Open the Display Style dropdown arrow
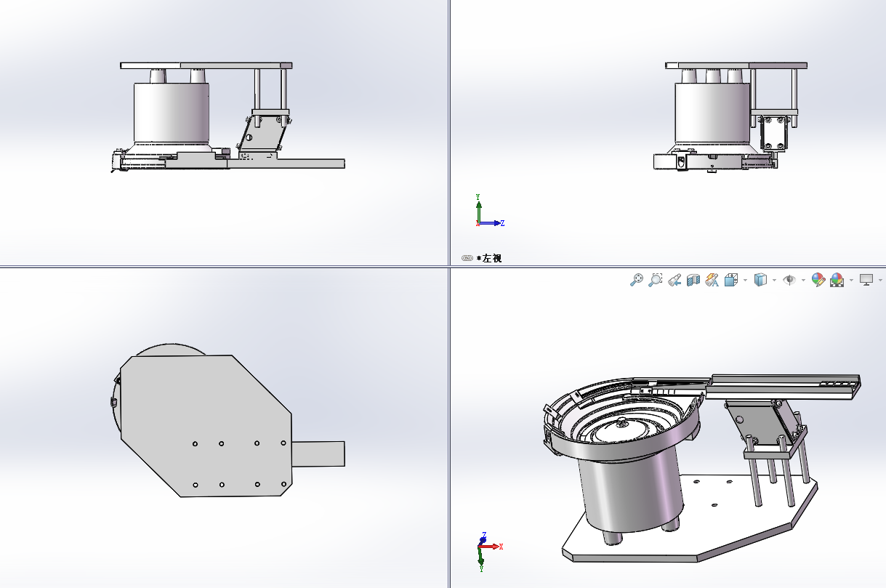This screenshot has height=588, width=886. [774, 280]
